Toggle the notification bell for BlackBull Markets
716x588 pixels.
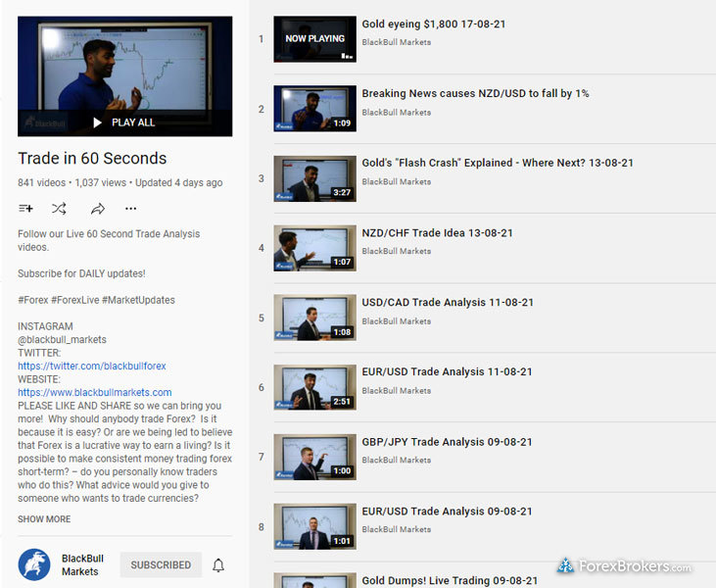coord(218,565)
